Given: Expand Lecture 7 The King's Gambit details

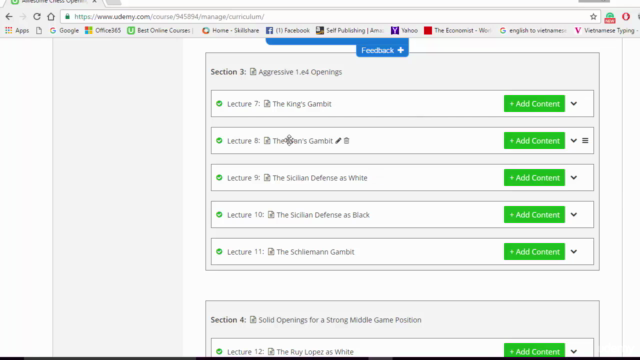Looking at the screenshot, I should [573, 104].
